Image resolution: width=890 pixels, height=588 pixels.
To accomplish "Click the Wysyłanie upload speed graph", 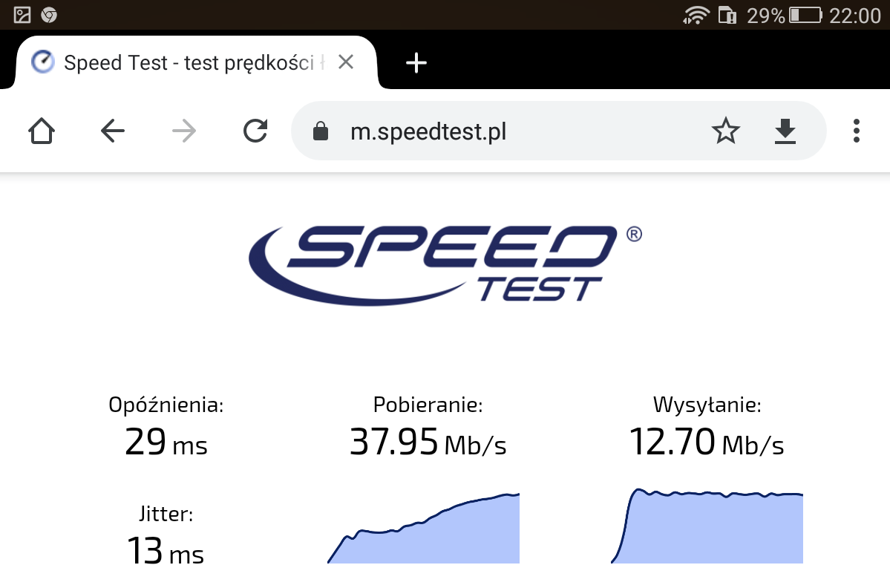I will click(x=707, y=526).
